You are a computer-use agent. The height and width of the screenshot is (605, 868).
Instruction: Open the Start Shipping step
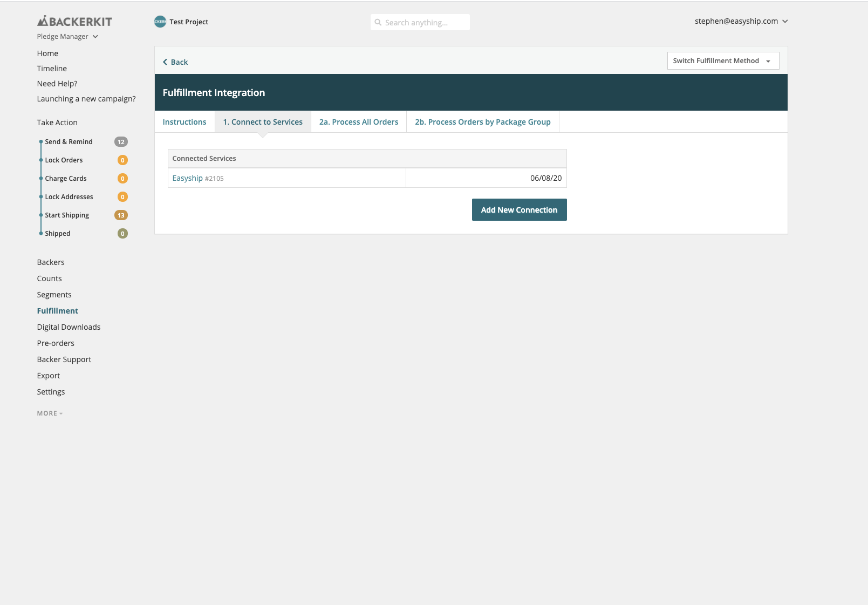(67, 215)
